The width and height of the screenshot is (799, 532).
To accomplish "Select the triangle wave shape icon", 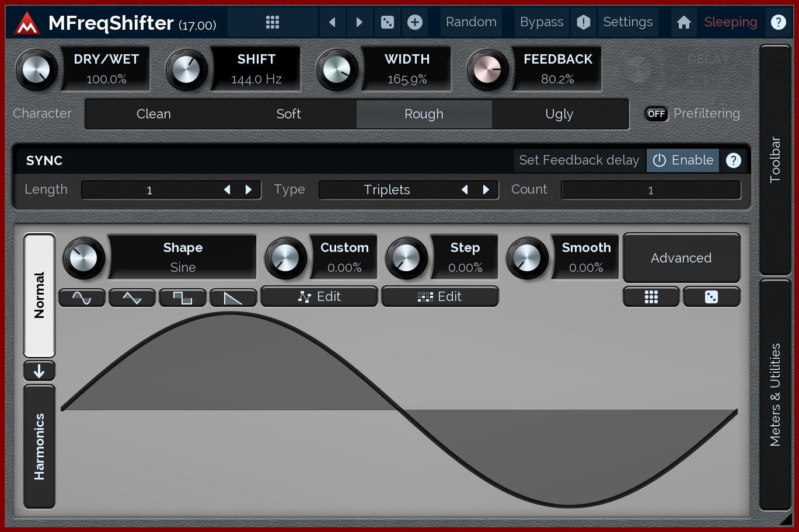I will point(132,297).
